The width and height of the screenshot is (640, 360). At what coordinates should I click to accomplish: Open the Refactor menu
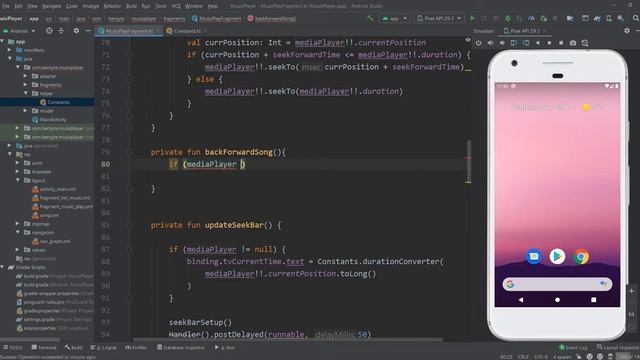[112, 6]
